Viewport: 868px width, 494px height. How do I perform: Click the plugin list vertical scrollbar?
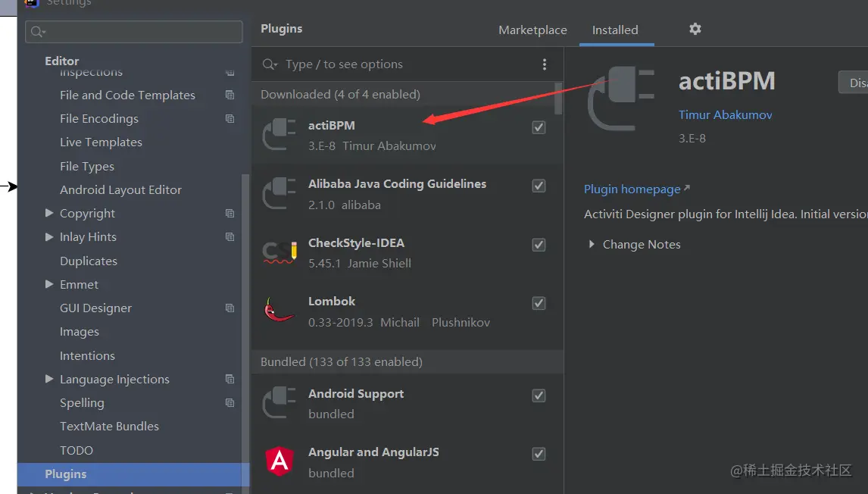[x=559, y=98]
